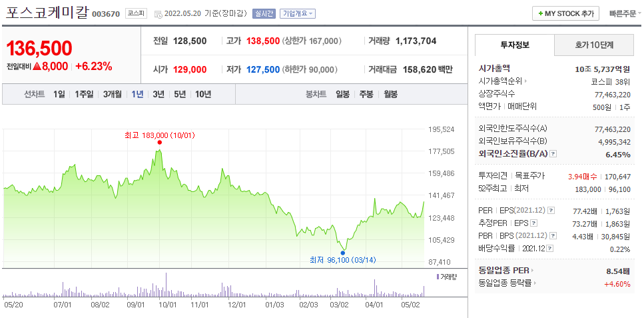Image resolution: width=644 pixels, height=318 pixels.
Task: Select the 10년 line chart period
Action: coord(203,94)
